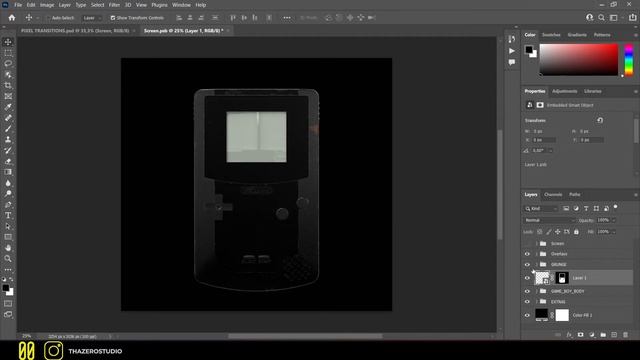The width and height of the screenshot is (640, 360).
Task: Click the hue spectrum slider
Action: [x=629, y=60]
